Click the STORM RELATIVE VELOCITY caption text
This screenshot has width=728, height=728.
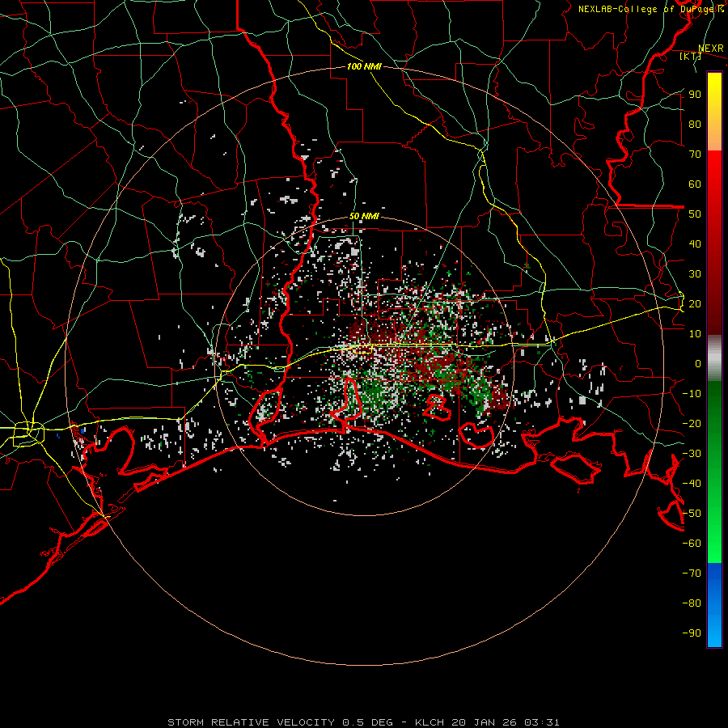(251, 722)
